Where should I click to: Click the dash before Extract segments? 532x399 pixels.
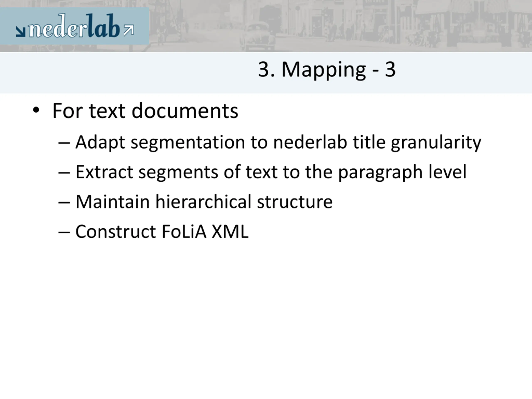coord(64,173)
